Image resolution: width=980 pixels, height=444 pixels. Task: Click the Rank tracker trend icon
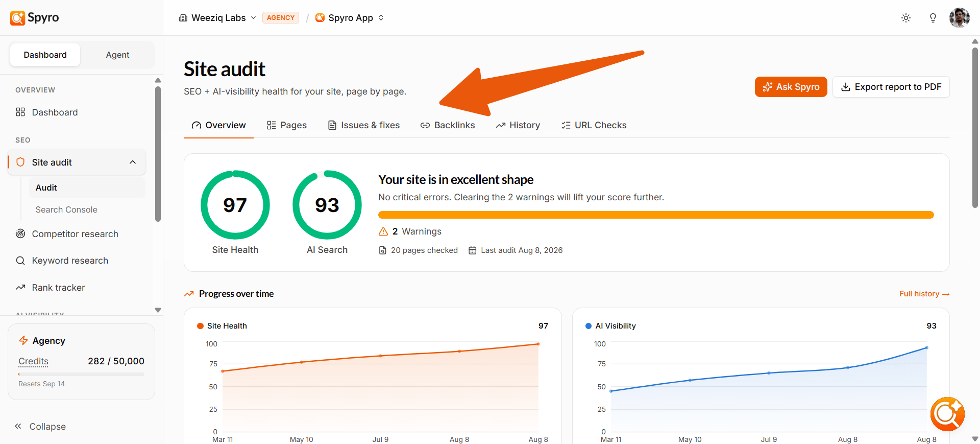20,287
